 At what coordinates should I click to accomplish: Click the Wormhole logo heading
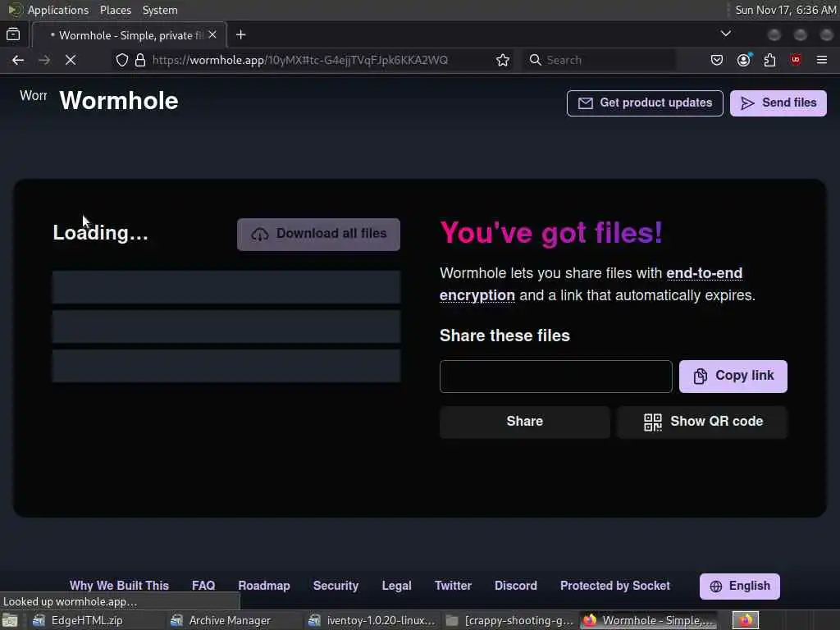[118, 101]
